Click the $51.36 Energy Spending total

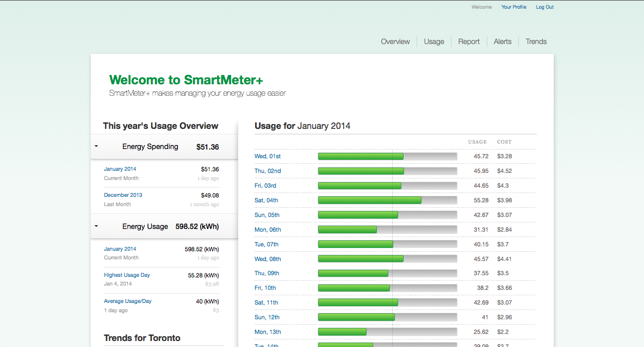pyautogui.click(x=207, y=147)
